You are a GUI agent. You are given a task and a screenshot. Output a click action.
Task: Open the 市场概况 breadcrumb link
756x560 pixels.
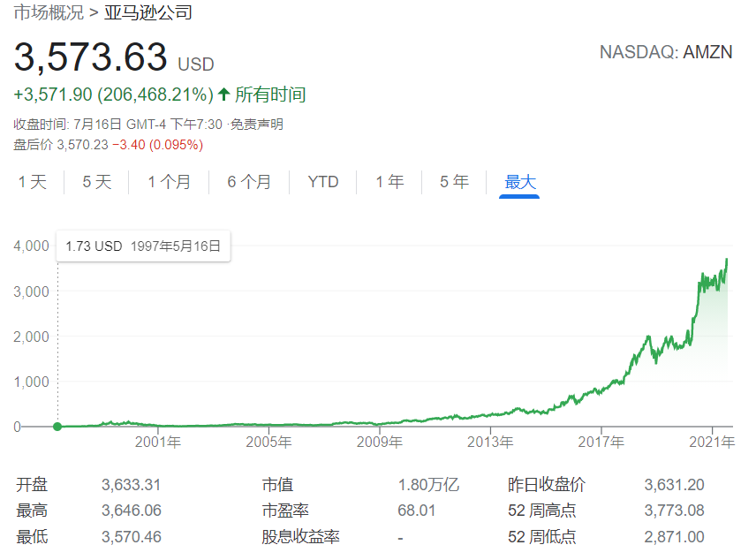point(49,12)
